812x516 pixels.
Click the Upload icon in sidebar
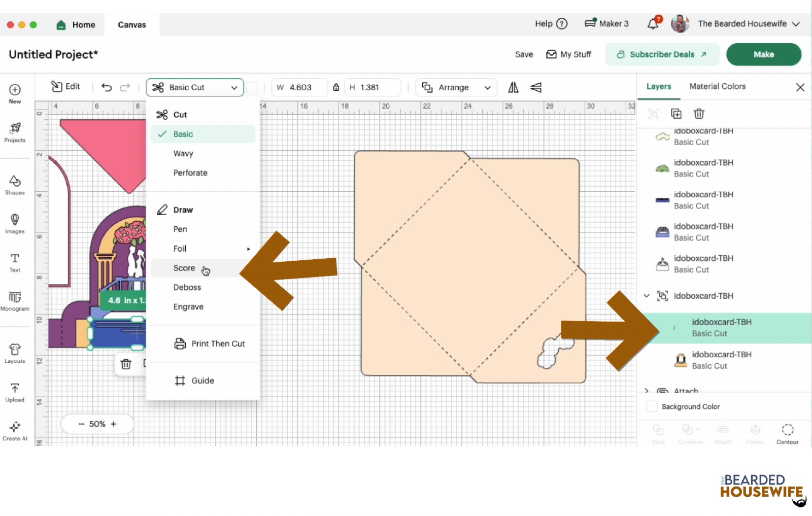pyautogui.click(x=15, y=392)
